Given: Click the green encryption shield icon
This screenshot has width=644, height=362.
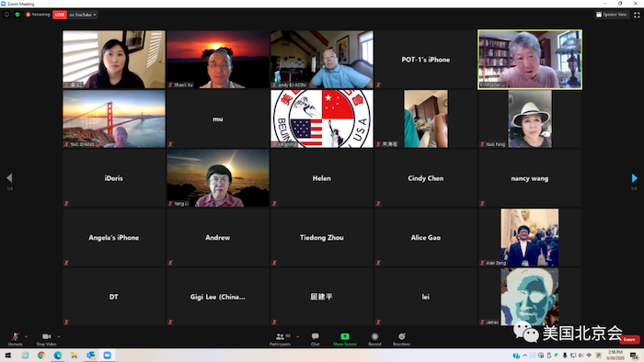Looking at the screenshot, I should tap(17, 15).
